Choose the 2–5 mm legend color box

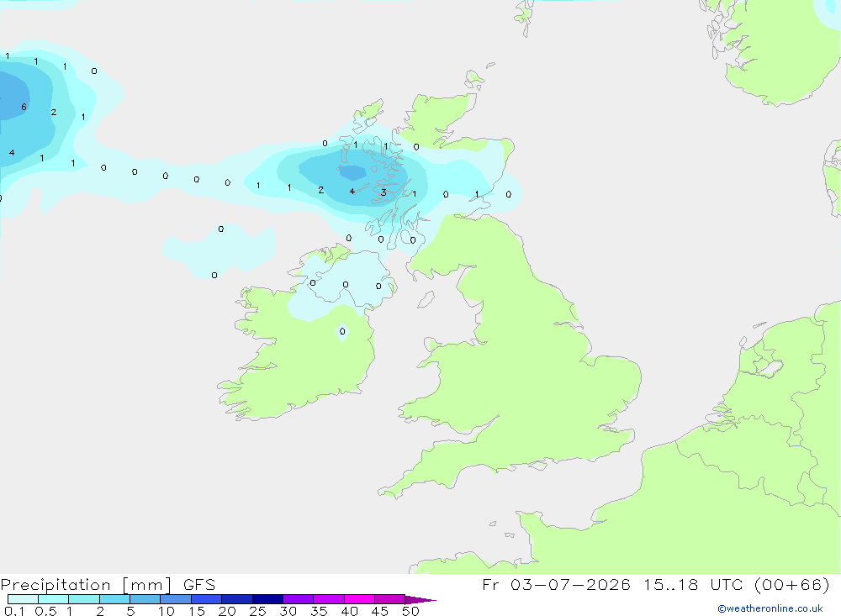click(114, 599)
